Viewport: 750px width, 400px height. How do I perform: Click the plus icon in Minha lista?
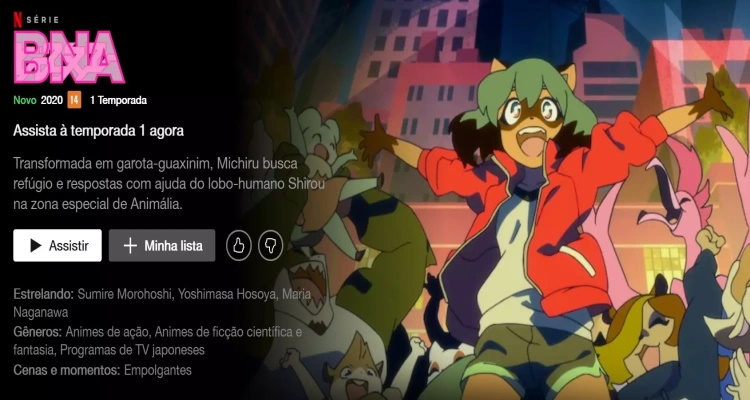coord(130,245)
